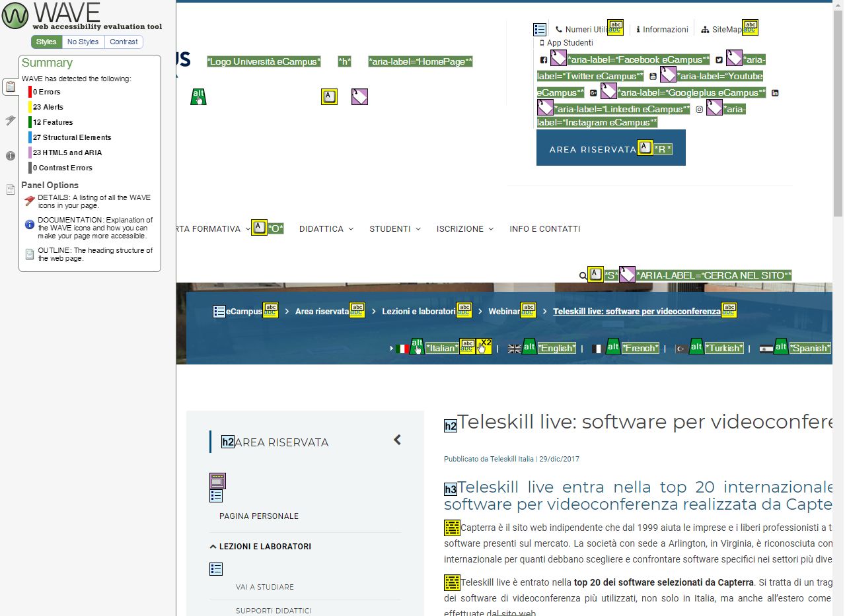Follow the Webinar breadcrumb link
845x616 pixels.
click(x=503, y=312)
